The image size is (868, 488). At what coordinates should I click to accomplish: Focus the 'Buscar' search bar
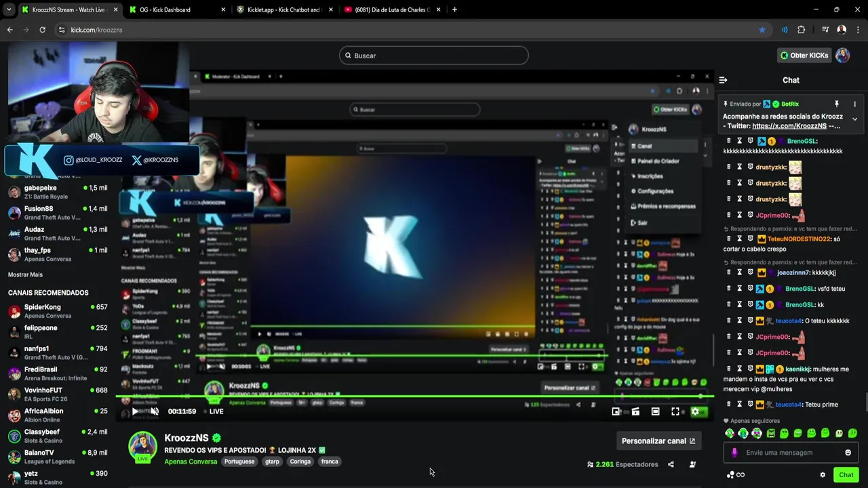point(433,56)
